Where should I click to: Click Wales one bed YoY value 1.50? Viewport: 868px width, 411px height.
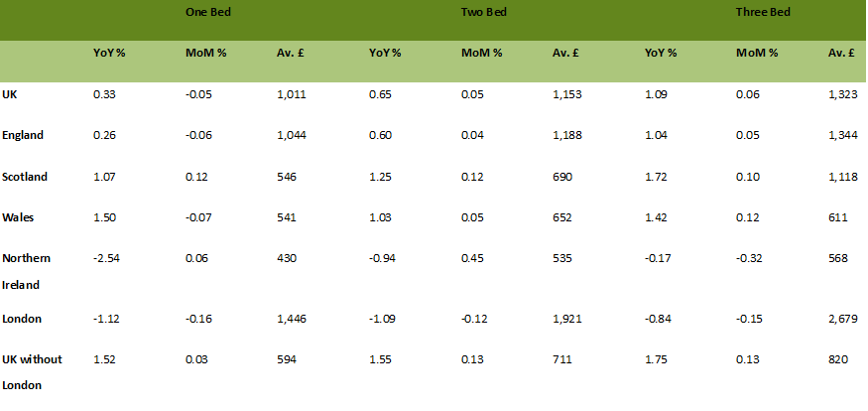[104, 217]
